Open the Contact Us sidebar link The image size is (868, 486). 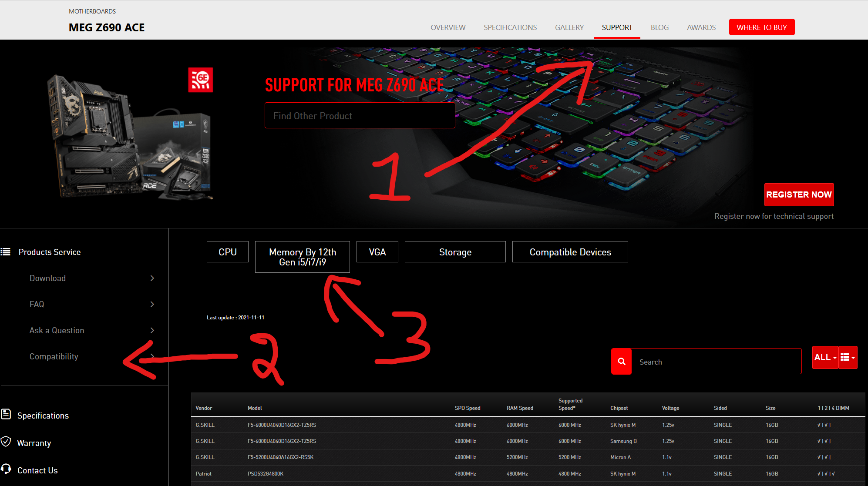click(37, 470)
